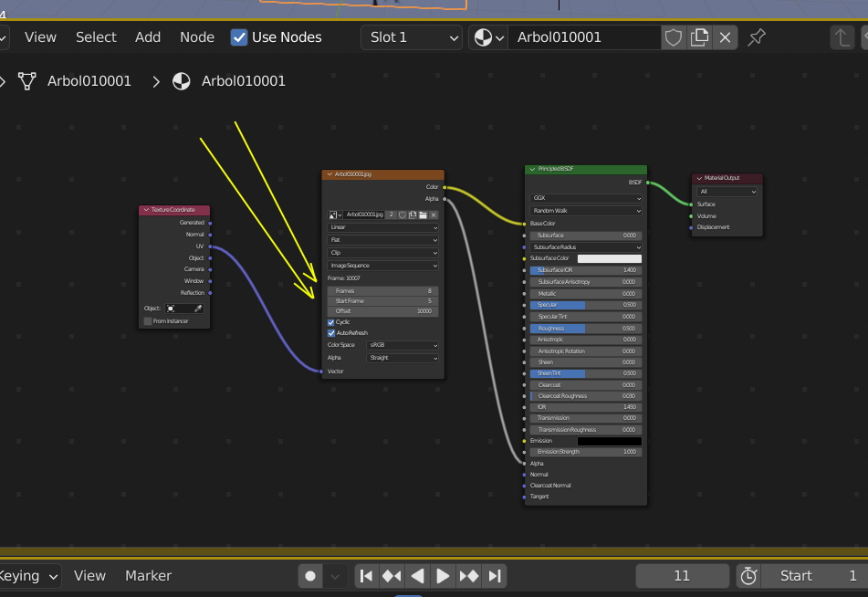Screen dimensions: 868x597
Task: Uncheck Cyclic in the image node
Action: coord(331,322)
